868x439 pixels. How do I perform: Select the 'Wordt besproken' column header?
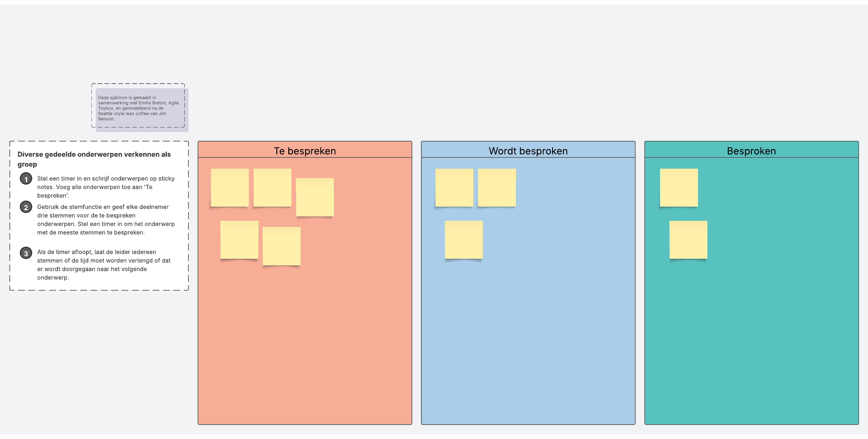pos(528,151)
